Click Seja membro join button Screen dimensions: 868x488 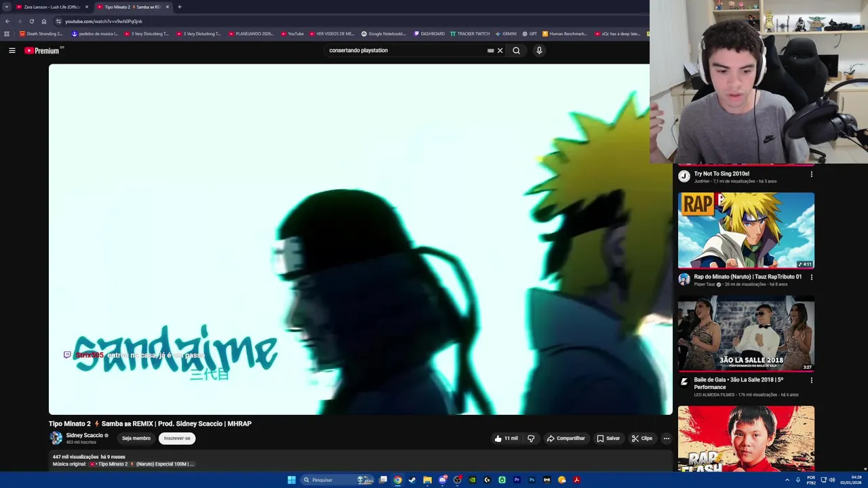pyautogui.click(x=136, y=439)
